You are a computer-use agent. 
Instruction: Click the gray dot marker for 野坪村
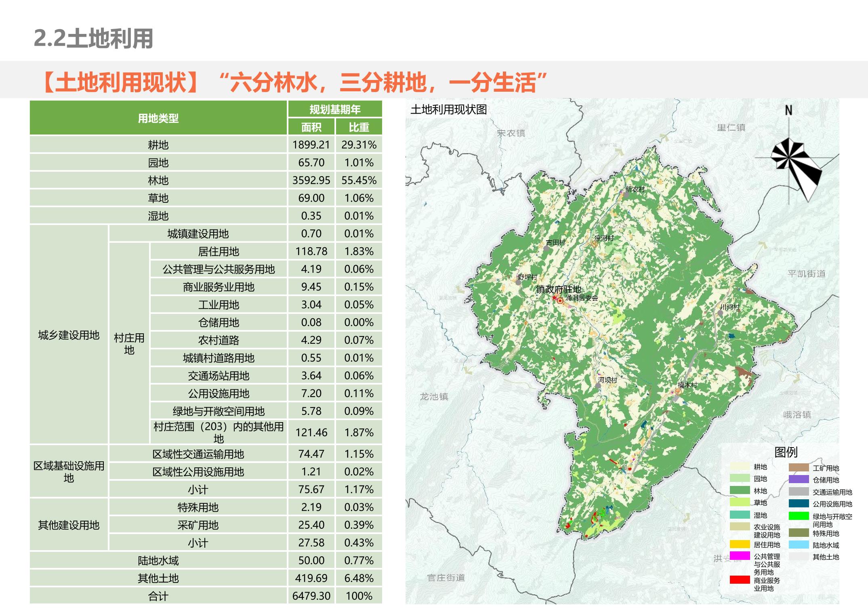(x=519, y=283)
